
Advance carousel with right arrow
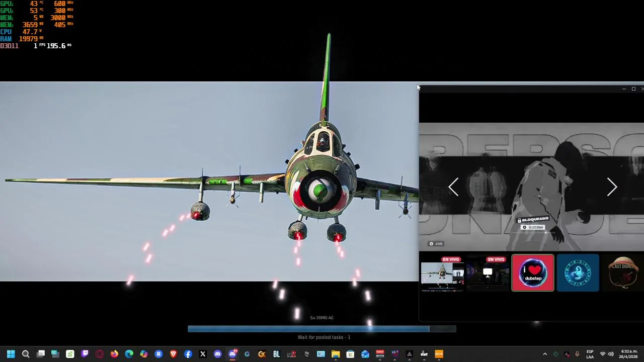click(612, 187)
